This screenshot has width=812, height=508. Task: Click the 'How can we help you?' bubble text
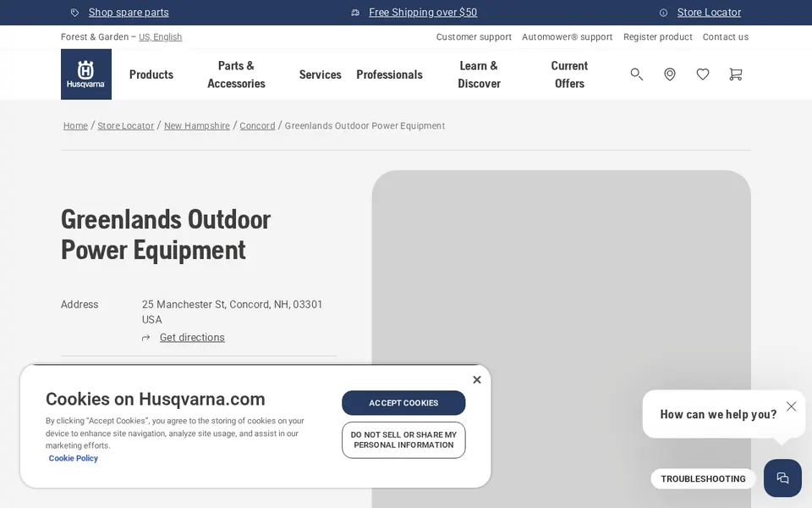[x=718, y=414]
